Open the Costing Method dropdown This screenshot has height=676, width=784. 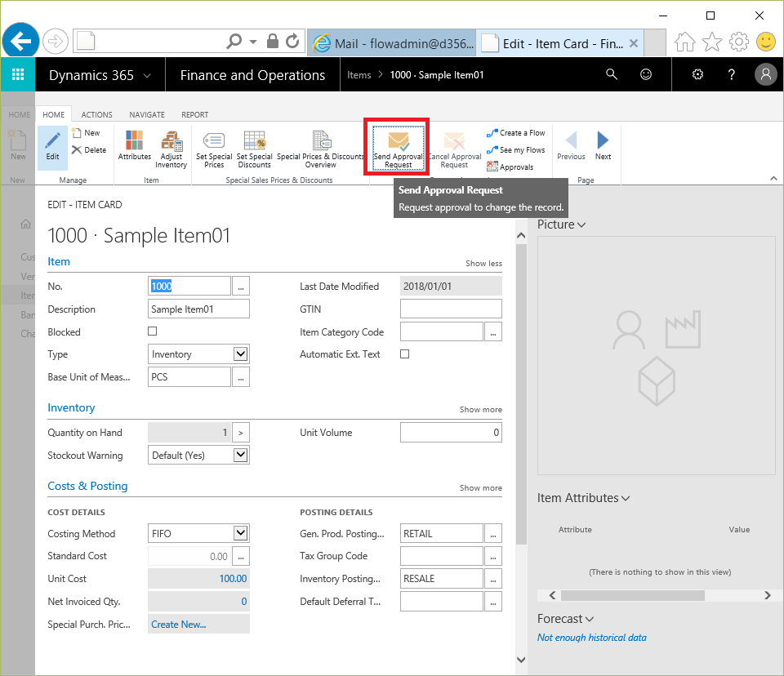click(240, 533)
